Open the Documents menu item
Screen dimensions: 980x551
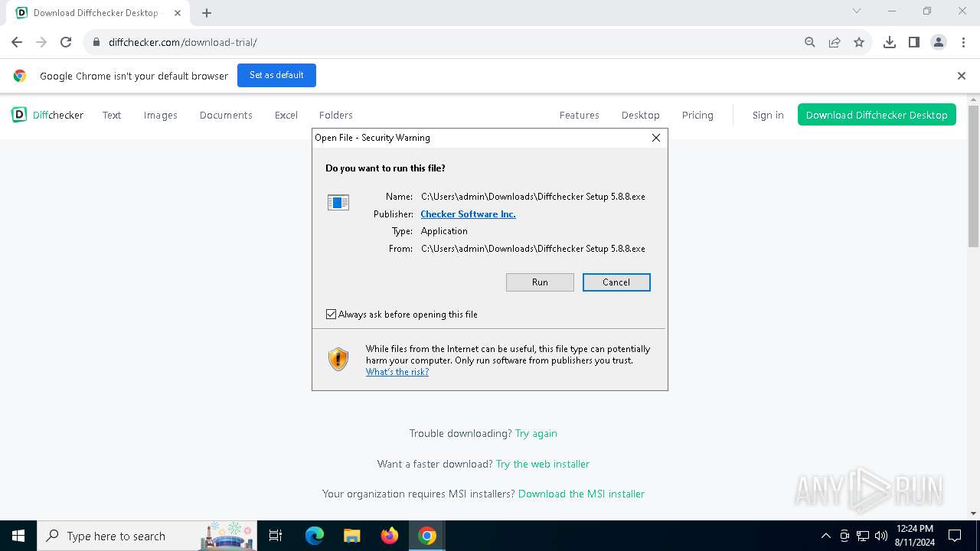(x=226, y=115)
